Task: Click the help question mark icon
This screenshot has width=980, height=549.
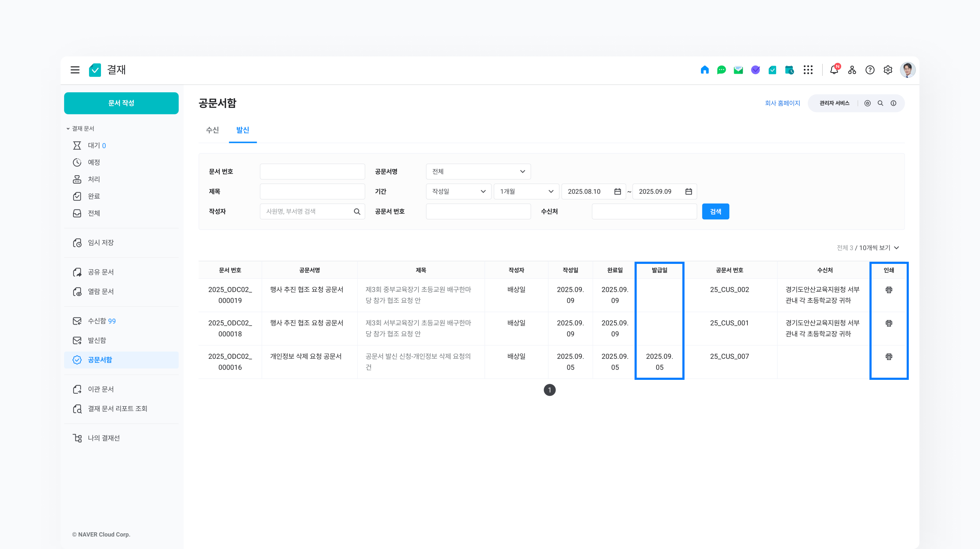Action: tap(870, 70)
